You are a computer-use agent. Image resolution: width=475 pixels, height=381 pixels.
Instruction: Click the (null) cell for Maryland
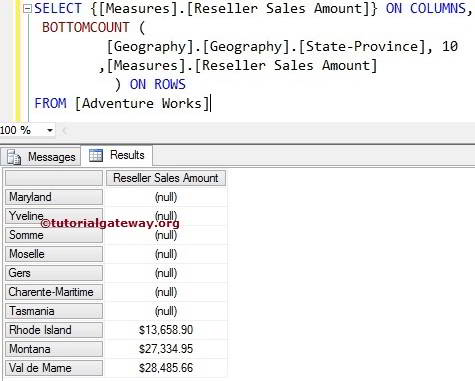166,197
